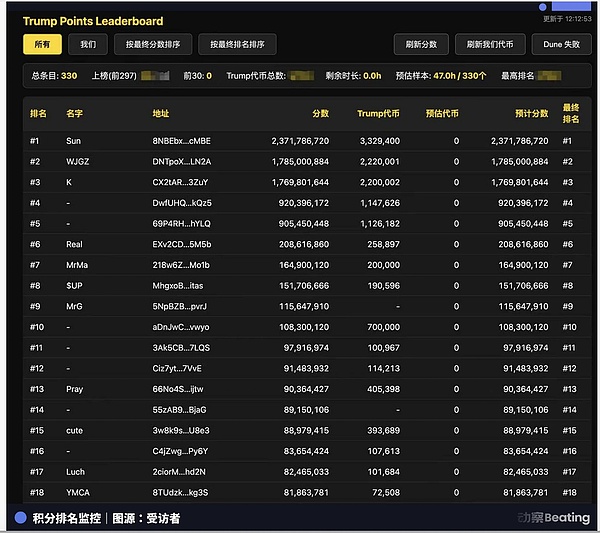Click the 总条目 330 statistic

54,75
